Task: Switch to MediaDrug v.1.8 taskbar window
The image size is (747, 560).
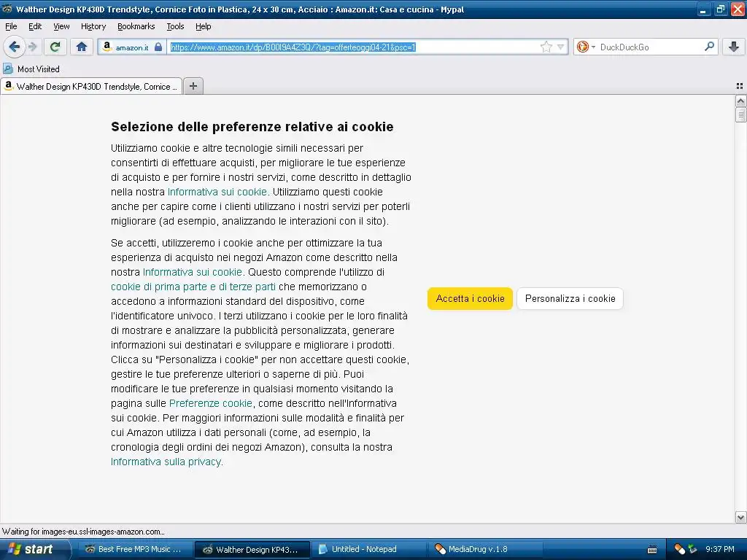Action: tap(485, 549)
